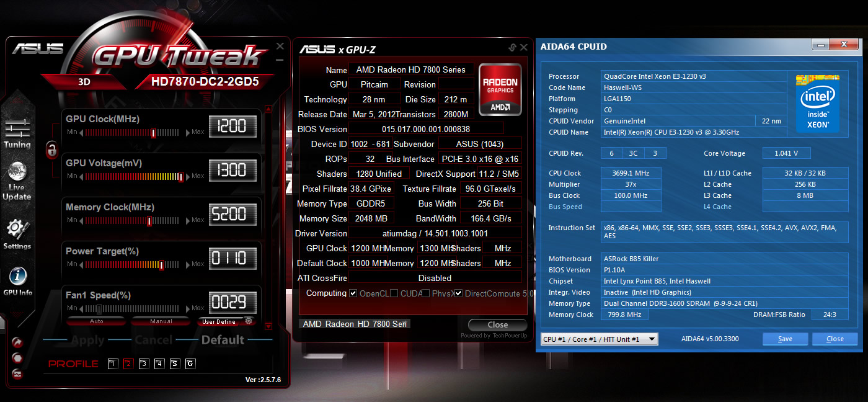Click the Driver Version field in GPU-Z
This screenshot has height=402, width=868.
[435, 233]
